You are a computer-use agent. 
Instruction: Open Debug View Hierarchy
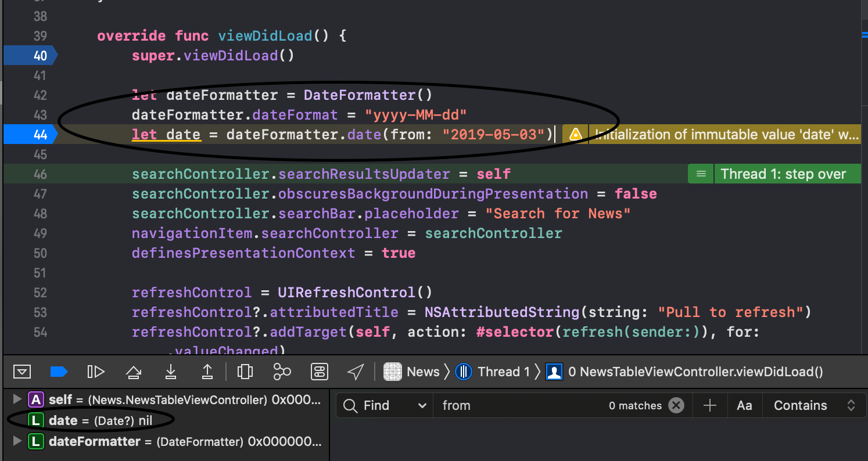tap(245, 371)
